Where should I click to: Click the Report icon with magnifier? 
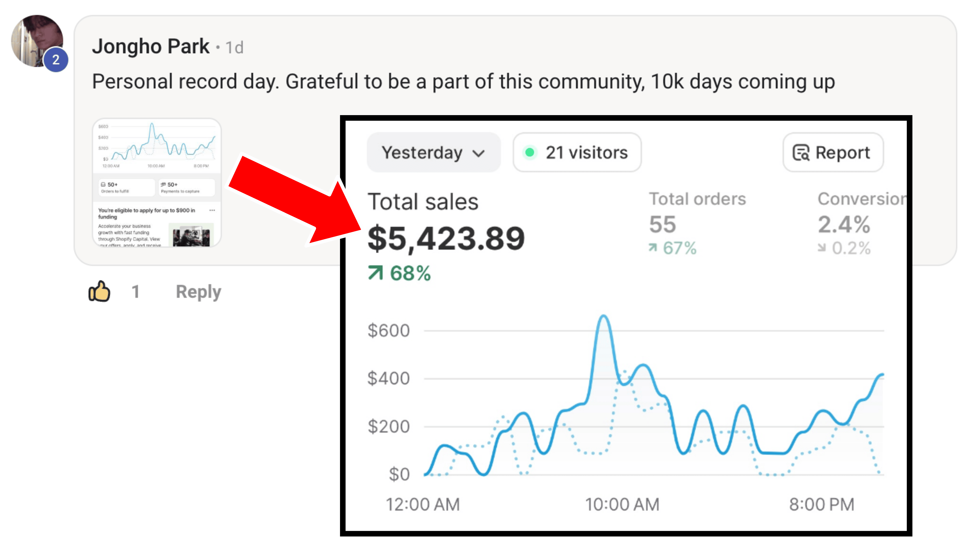coord(800,153)
